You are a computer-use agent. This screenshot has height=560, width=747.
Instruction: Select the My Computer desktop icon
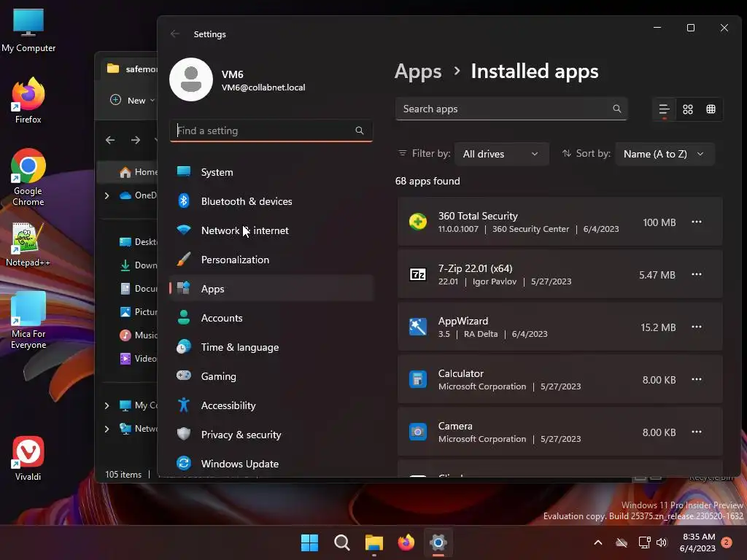point(28,30)
